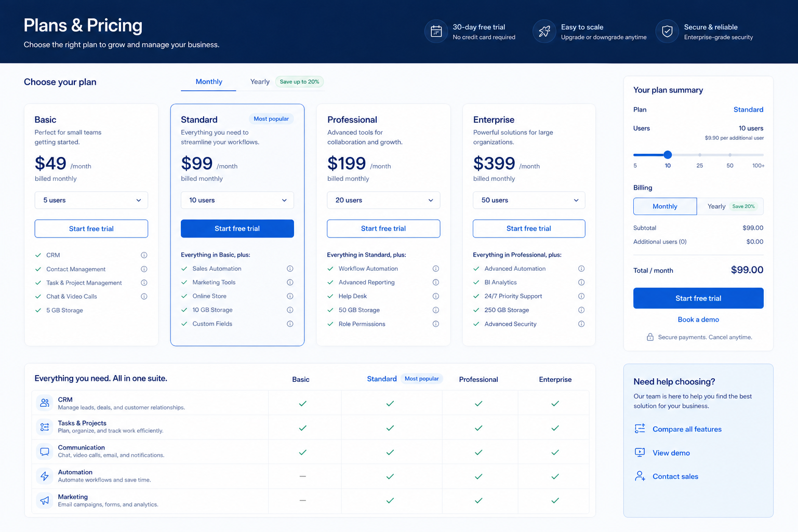
Task: Open info icon beside Sales Automation
Action: 290,269
